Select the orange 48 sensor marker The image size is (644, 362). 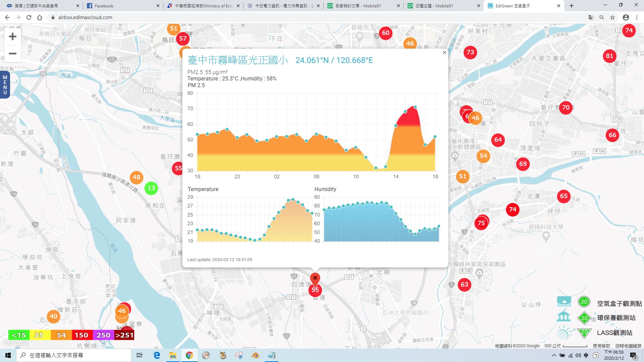[137, 177]
